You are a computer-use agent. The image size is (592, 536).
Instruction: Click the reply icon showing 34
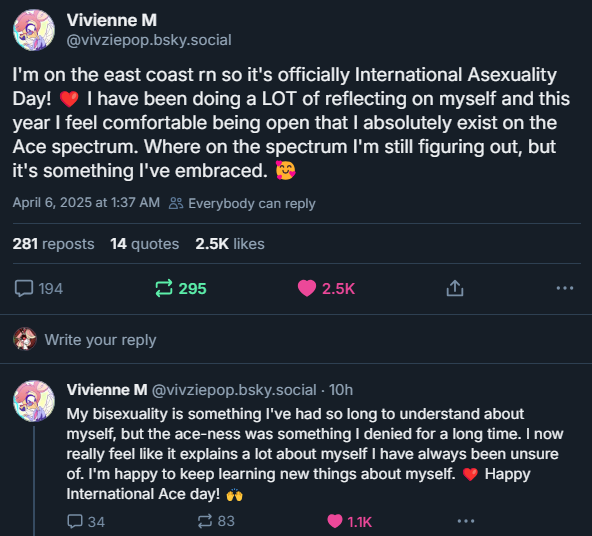click(86, 522)
